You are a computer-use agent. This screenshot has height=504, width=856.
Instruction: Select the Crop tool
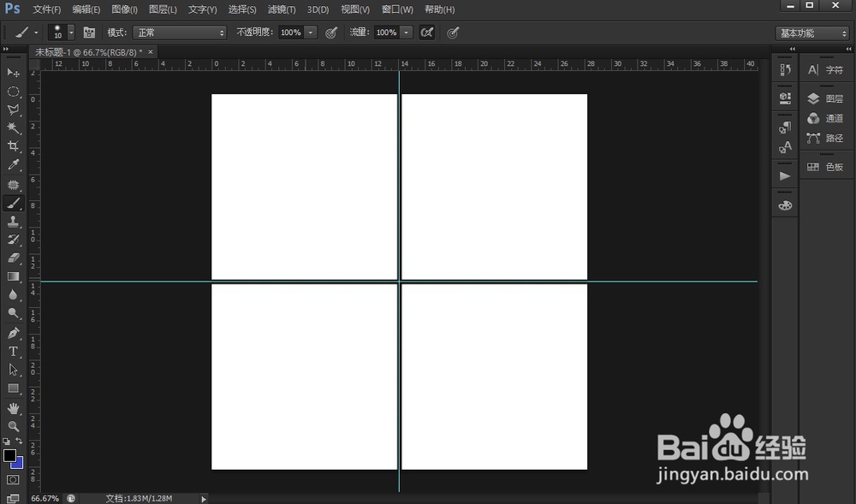pyautogui.click(x=13, y=146)
